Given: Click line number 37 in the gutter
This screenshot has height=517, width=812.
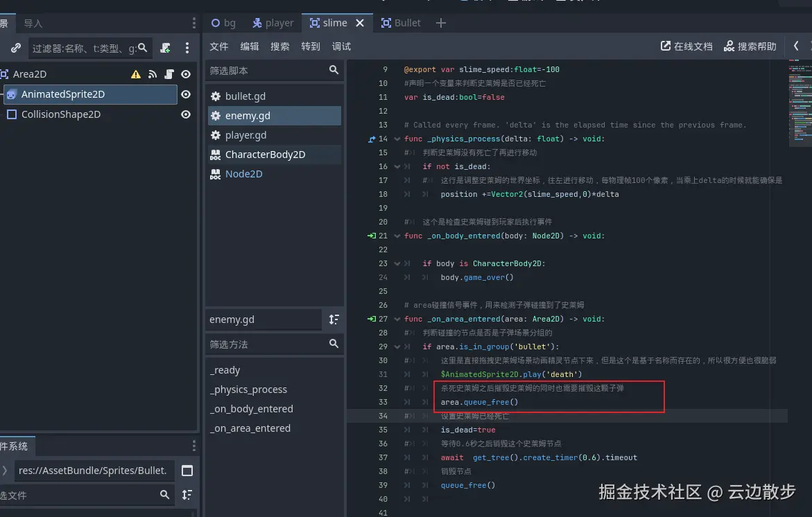Looking at the screenshot, I should 383,457.
